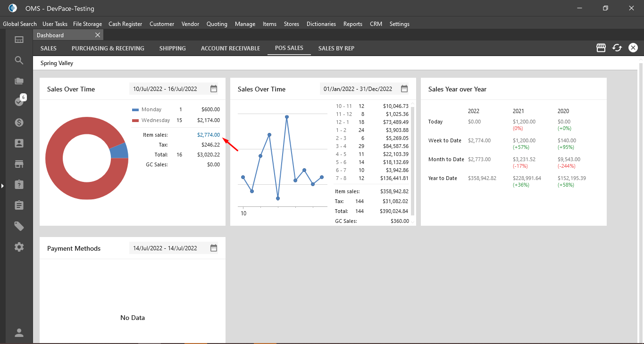Open the Stores menu
Image resolution: width=644 pixels, height=344 pixels.
click(292, 24)
